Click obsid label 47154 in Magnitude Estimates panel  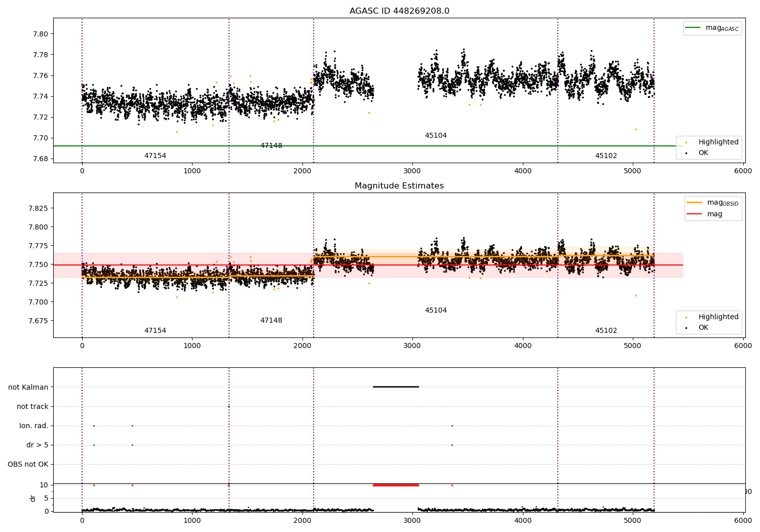click(155, 330)
